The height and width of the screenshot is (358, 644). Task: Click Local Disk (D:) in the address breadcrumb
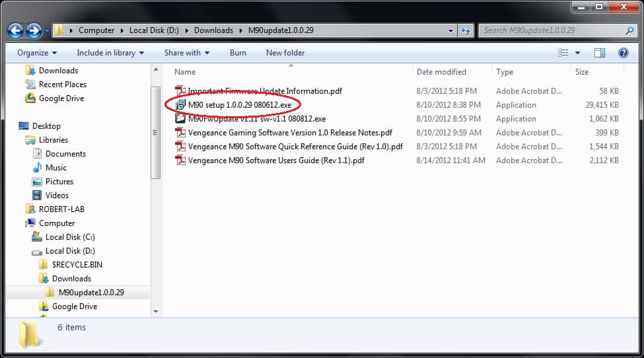coord(154,30)
